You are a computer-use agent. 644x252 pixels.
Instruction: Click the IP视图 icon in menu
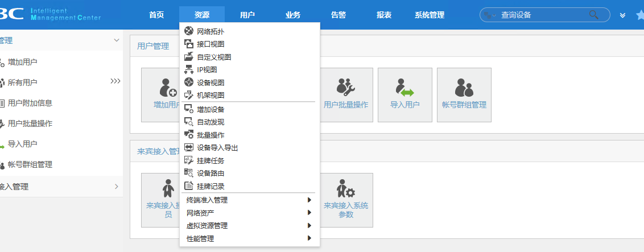tap(188, 69)
